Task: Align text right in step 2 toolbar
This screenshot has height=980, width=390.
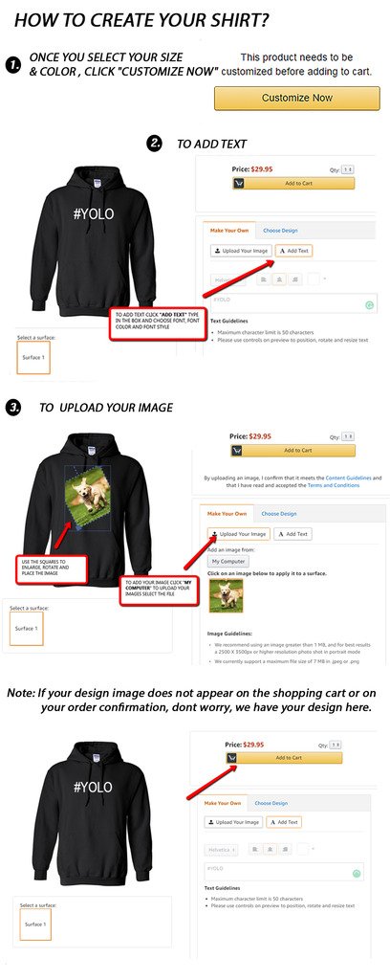Action: [x=296, y=279]
